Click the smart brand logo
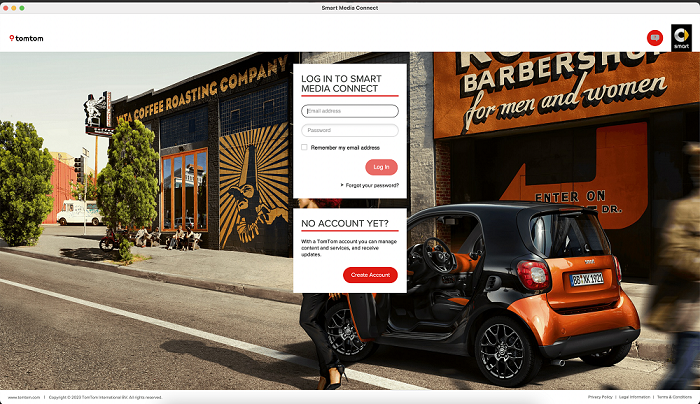Viewport: 700px width, 404px height. (x=681, y=38)
